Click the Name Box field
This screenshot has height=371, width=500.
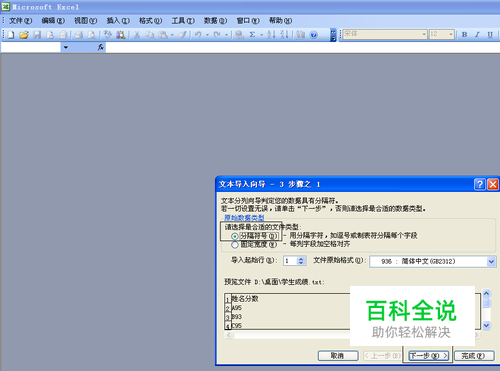pos(31,48)
